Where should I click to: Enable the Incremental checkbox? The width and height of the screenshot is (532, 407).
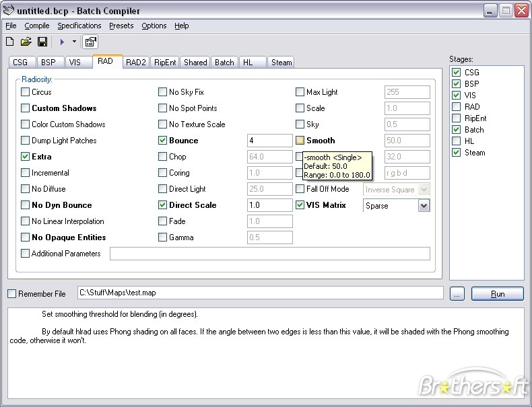[25, 173]
